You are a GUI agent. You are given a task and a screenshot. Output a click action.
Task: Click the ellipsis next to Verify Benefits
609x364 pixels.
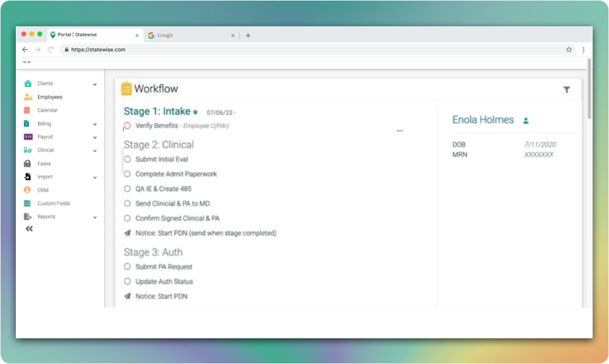[x=400, y=131]
